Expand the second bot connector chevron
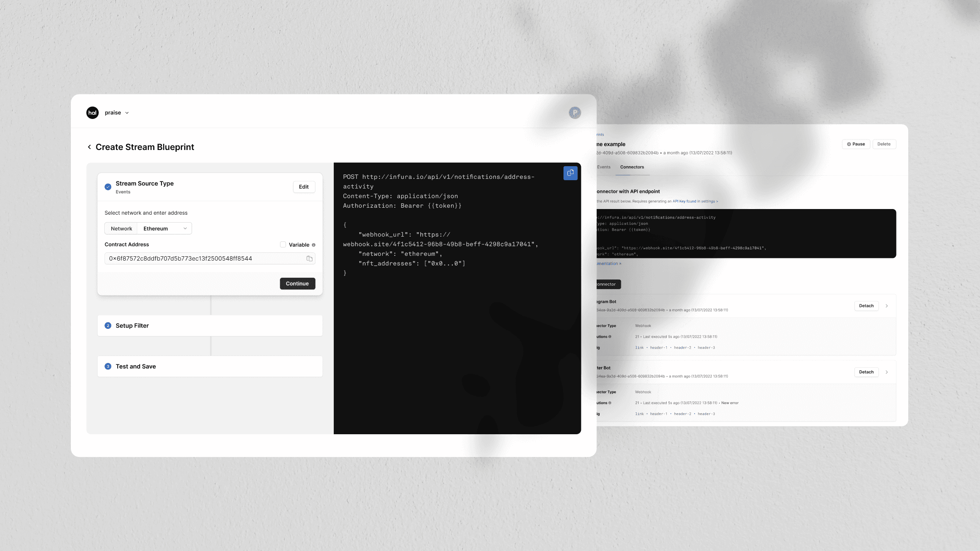Screen dimensions: 980x551 coord(887,372)
